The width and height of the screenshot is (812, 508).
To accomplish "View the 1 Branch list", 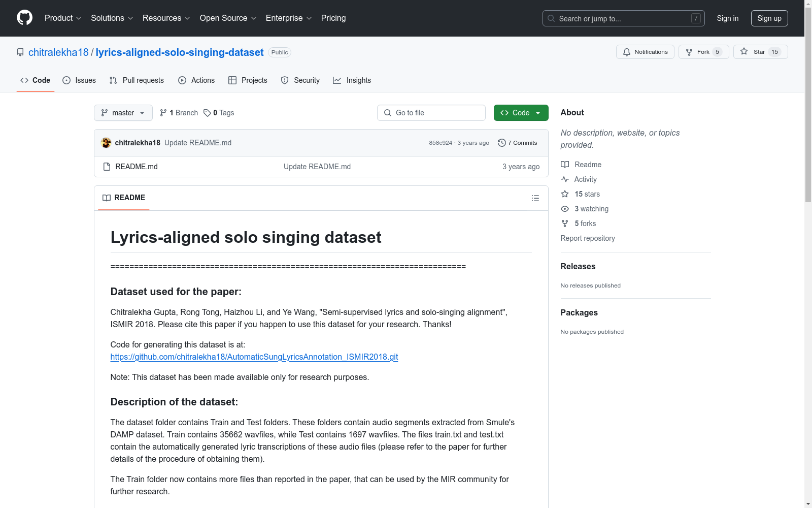I will [x=179, y=113].
